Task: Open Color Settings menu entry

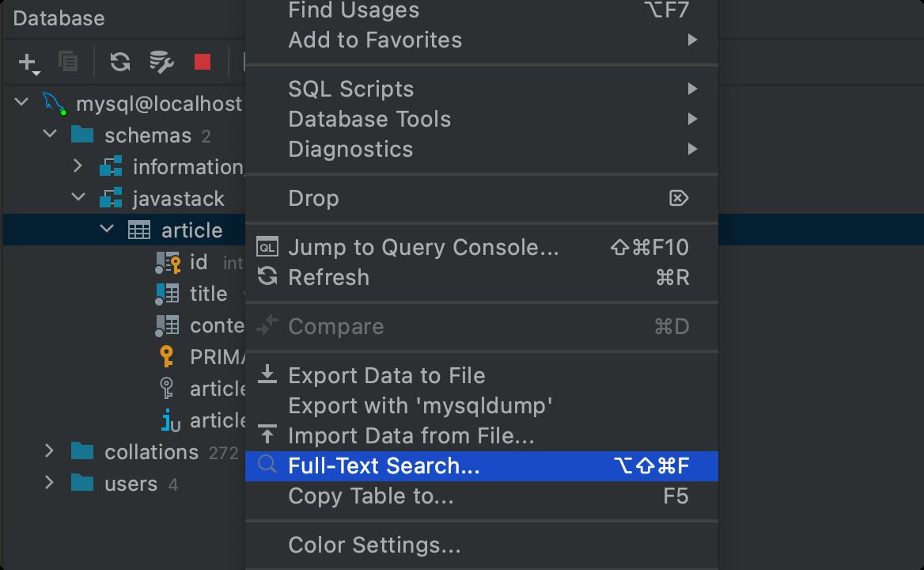Action: [x=374, y=545]
